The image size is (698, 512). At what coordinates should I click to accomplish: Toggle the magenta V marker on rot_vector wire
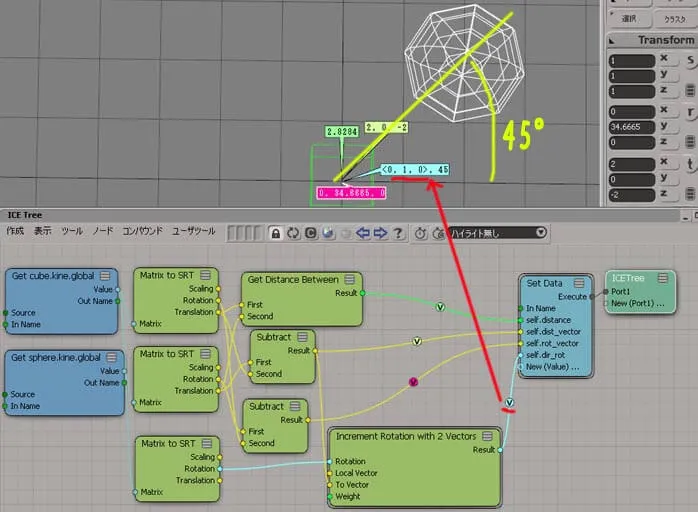[413, 382]
